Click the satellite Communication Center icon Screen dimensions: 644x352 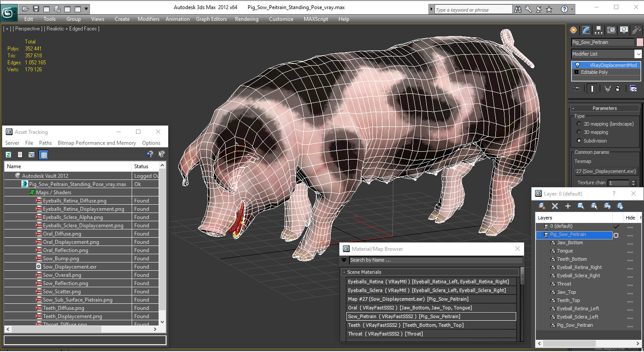click(539, 9)
